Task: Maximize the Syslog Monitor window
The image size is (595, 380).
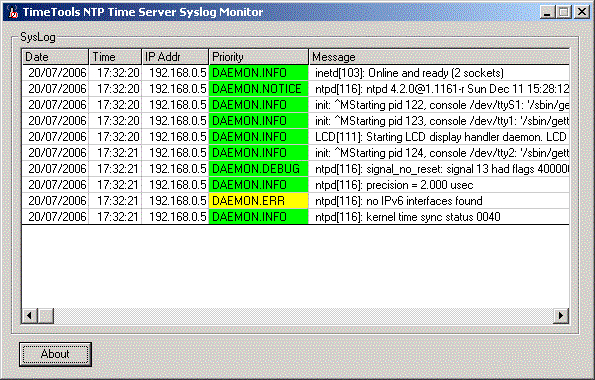Action: coord(564,12)
